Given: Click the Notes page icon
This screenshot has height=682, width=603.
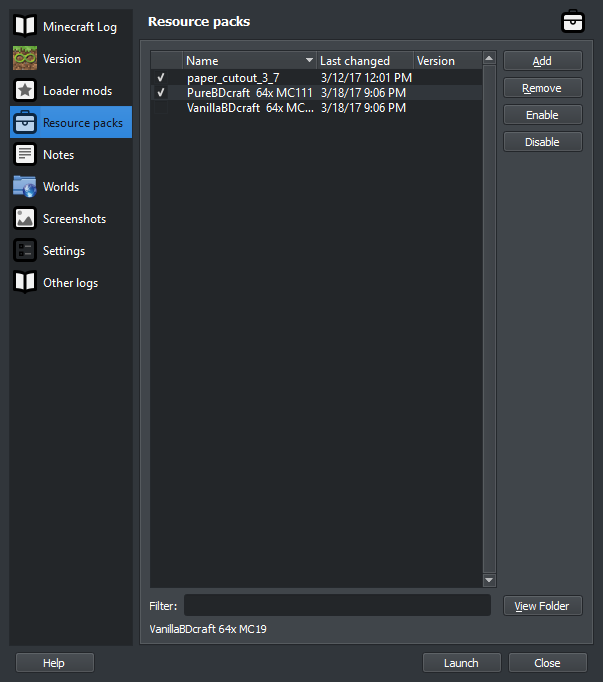Looking at the screenshot, I should click(x=25, y=154).
